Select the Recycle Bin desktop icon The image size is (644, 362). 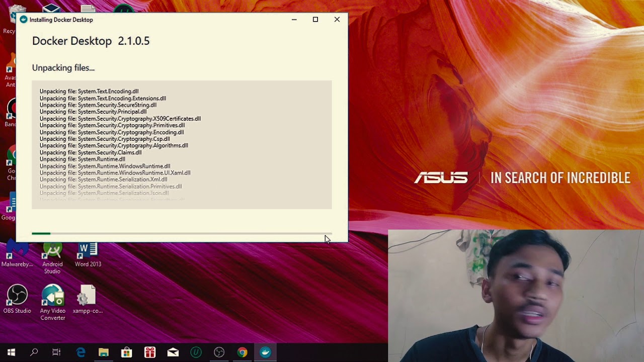10,19
